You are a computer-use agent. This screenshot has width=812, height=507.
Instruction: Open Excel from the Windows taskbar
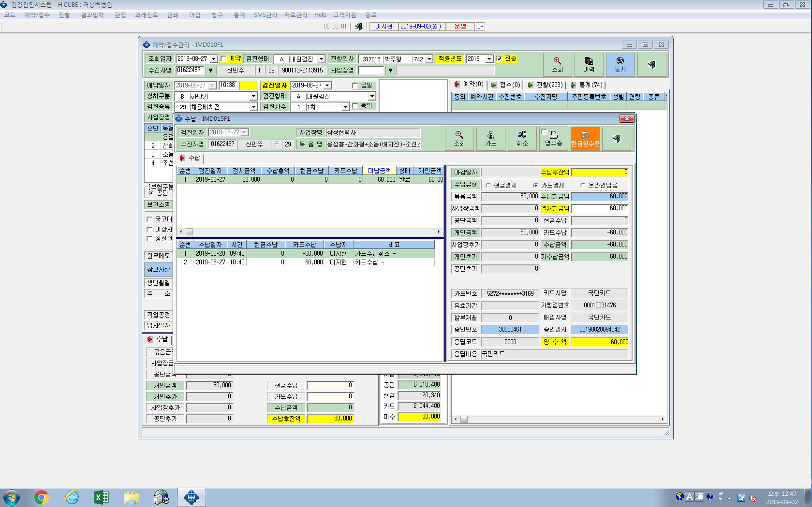[101, 497]
